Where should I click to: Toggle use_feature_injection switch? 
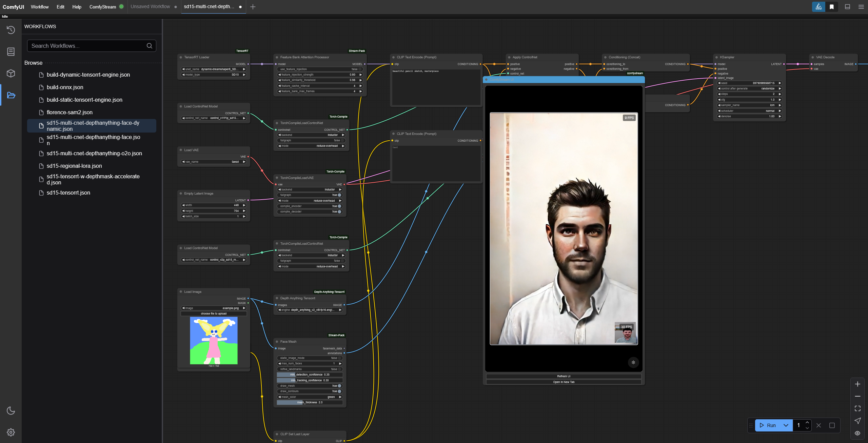click(359, 69)
